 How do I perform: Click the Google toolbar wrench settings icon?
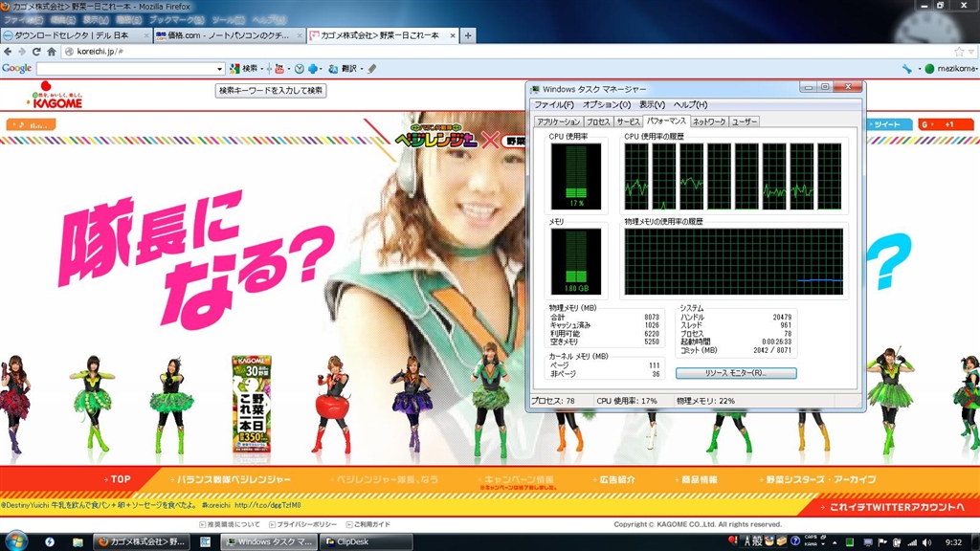click(905, 69)
